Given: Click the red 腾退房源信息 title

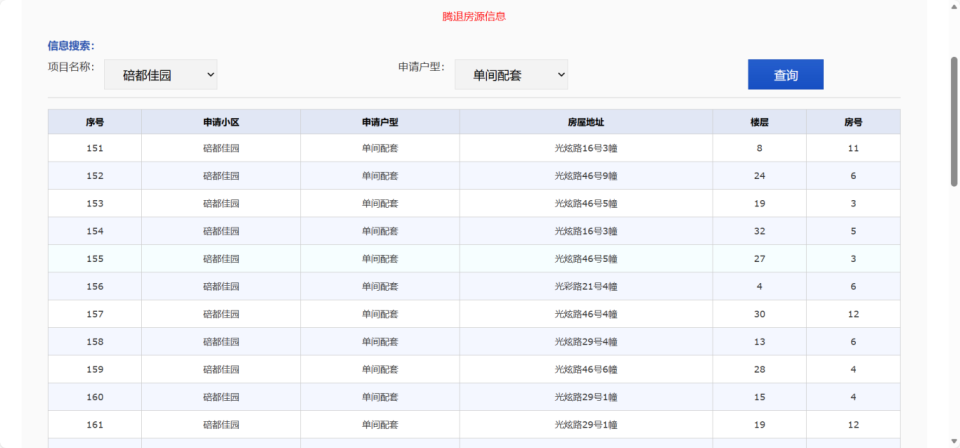Looking at the screenshot, I should point(474,17).
